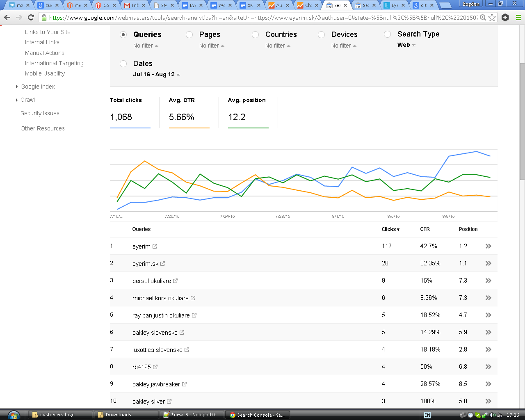Screen dimensions: 525x420
Task: Click the zoom magnifier icon in address bar
Action: (483, 18)
